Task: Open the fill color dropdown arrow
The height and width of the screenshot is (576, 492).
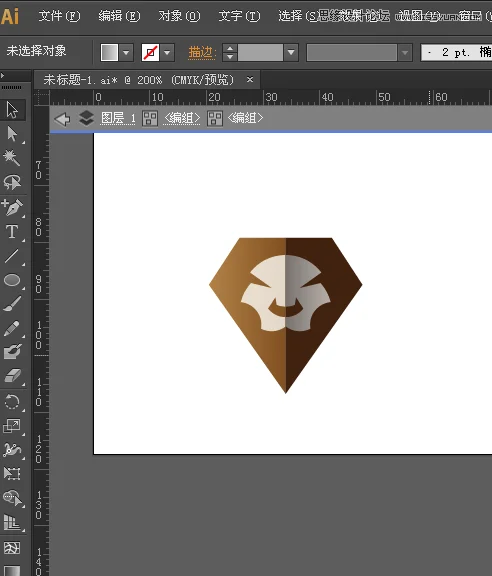Action: click(126, 53)
